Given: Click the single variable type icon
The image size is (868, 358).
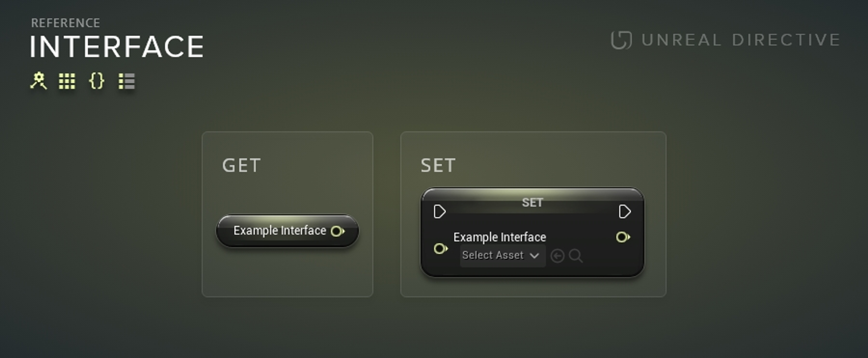Looking at the screenshot, I should [x=38, y=81].
